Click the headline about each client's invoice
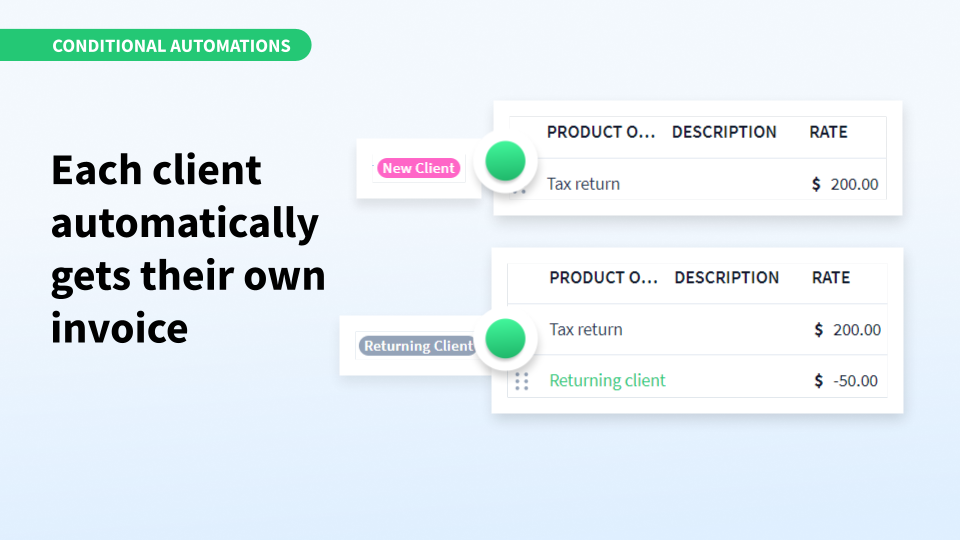Viewport: 960px width, 540px height. [188, 249]
